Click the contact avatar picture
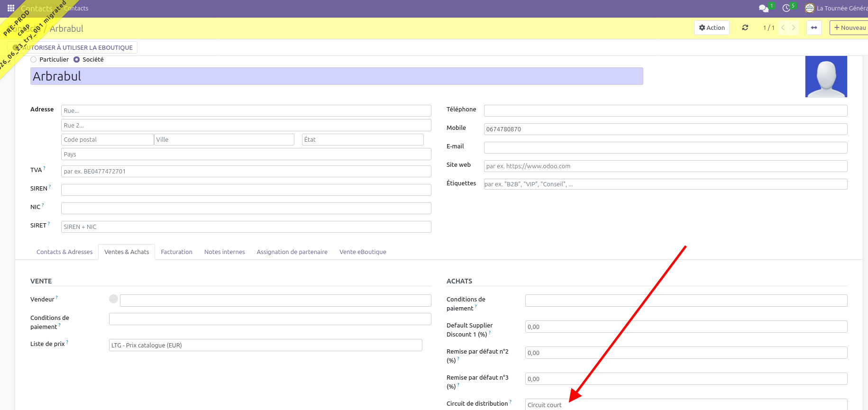This screenshot has width=868, height=410. (826, 76)
